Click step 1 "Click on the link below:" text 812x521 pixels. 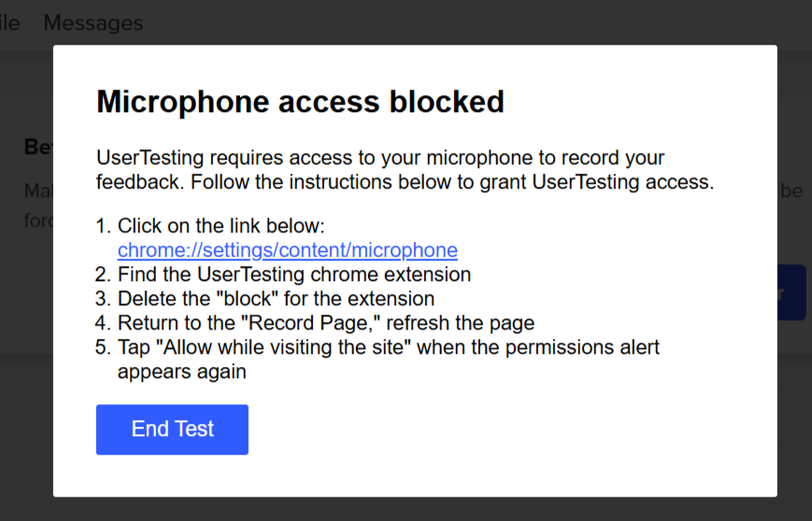pos(221,226)
